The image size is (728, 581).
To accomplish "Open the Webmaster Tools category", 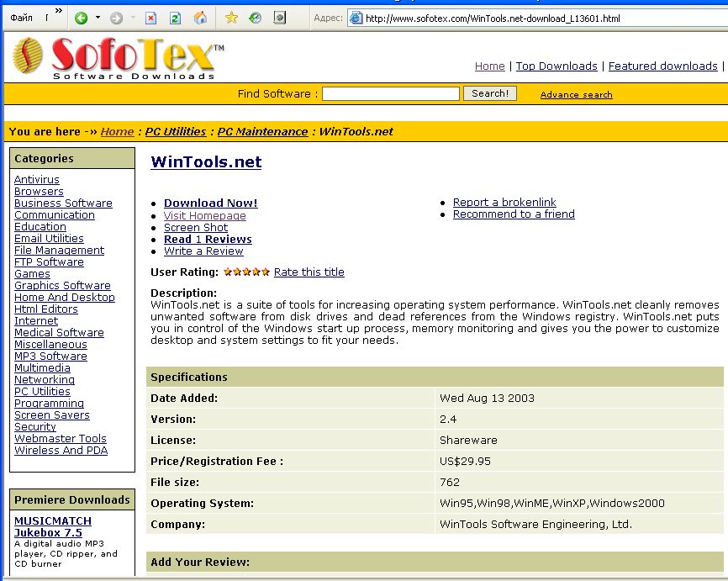I will tap(61, 439).
